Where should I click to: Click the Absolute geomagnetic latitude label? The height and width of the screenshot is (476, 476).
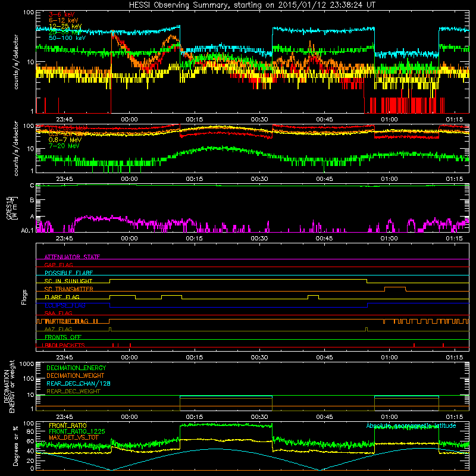click(411, 425)
